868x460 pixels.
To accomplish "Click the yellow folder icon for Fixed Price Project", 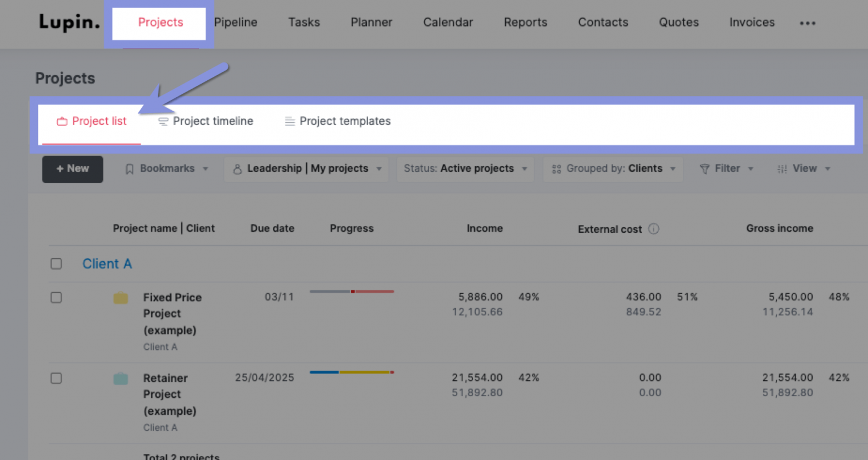I will [120, 297].
